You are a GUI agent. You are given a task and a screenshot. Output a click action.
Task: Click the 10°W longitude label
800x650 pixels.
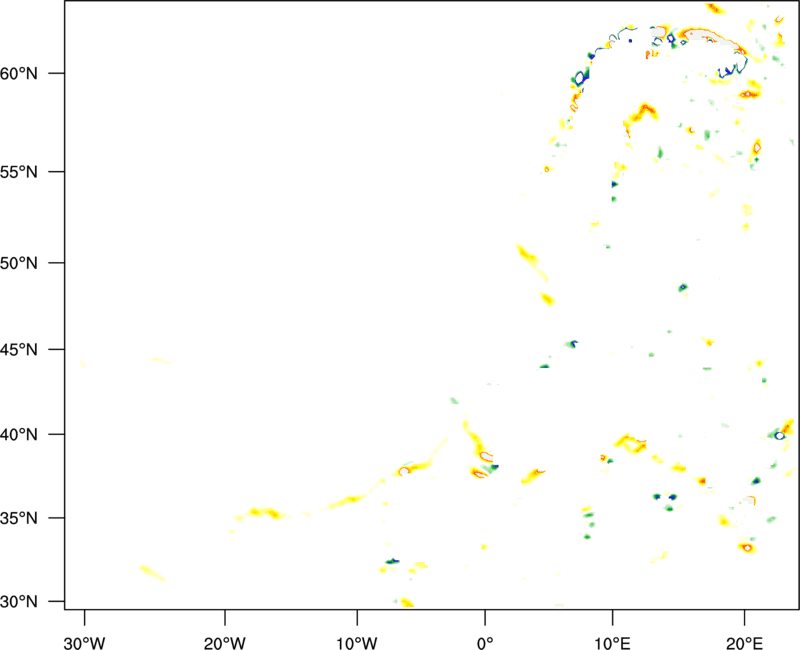[357, 643]
